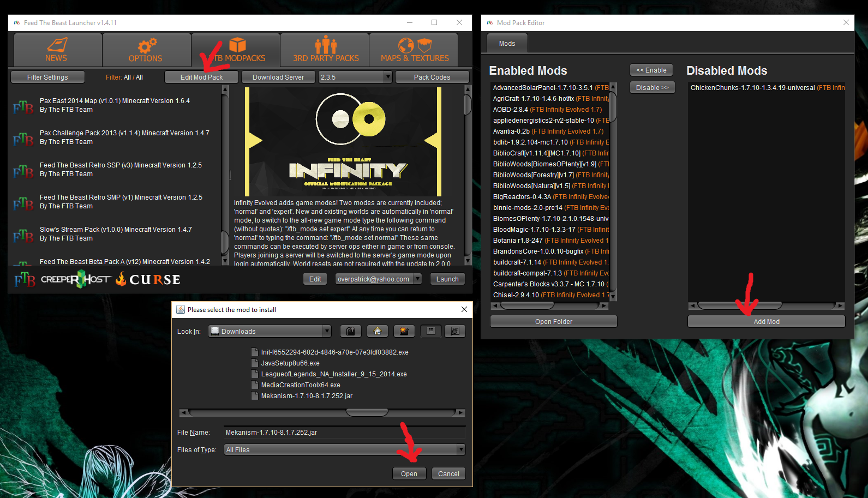Select the Infinity pack splash image
Viewport: 868px width, 498px height.
(343, 142)
